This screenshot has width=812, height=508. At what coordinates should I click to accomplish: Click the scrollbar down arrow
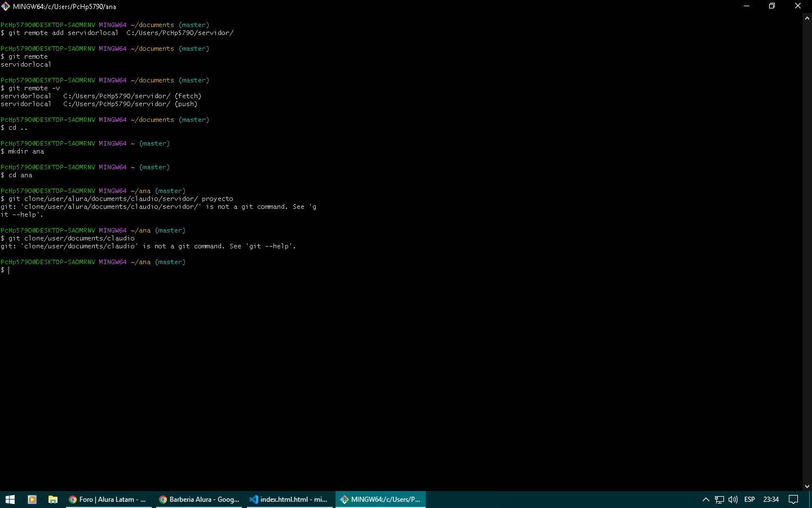tap(807, 486)
